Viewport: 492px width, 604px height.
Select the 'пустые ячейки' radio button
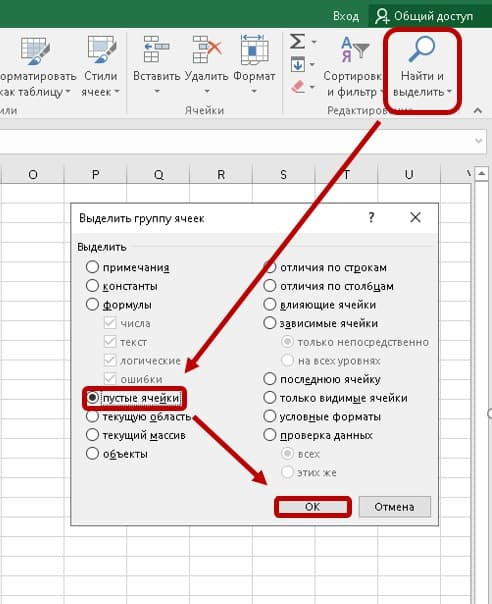[x=92, y=397]
